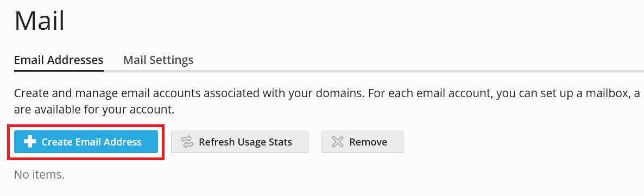The image size is (644, 196).
Task: Remove selected email addresses
Action: tap(363, 142)
